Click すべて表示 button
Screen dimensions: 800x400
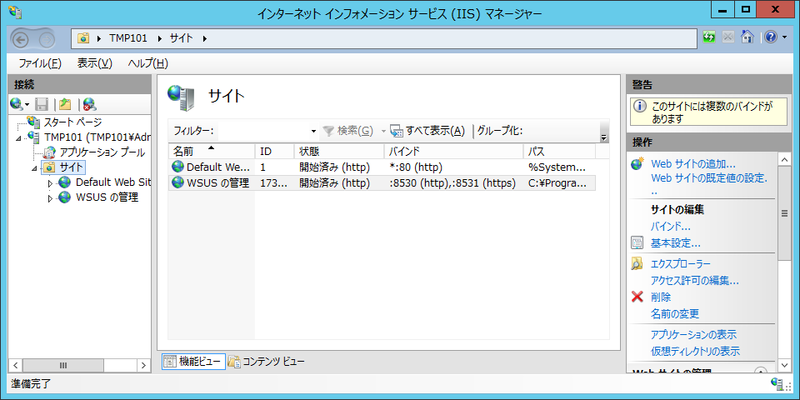[x=428, y=131]
